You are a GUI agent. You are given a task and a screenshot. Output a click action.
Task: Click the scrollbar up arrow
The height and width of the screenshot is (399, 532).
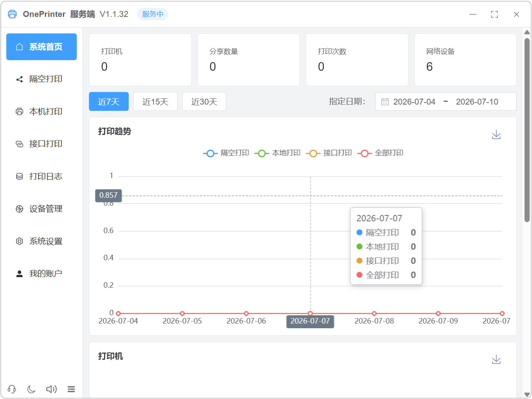[x=527, y=32]
